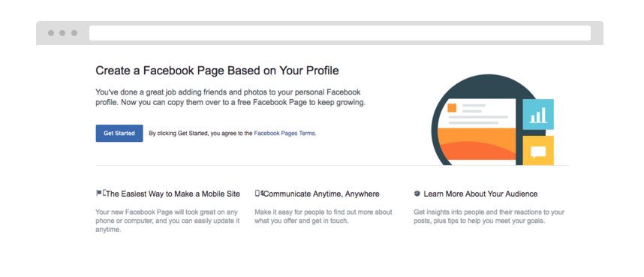Image resolution: width=644 pixels, height=277 pixels.
Task: Click the blue Get Started button
Action: (119, 133)
